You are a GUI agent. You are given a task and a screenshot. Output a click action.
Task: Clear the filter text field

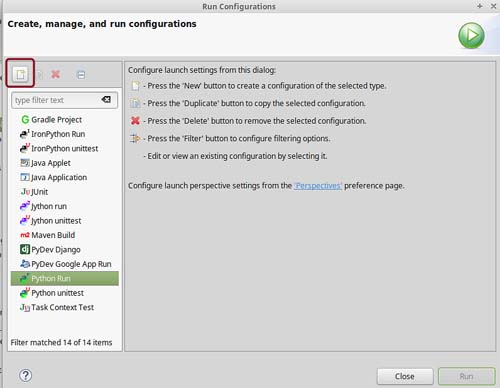click(106, 99)
